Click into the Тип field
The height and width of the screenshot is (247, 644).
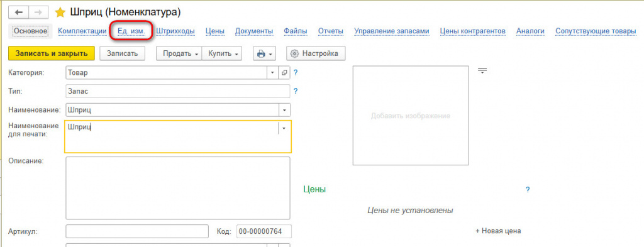pyautogui.click(x=177, y=91)
